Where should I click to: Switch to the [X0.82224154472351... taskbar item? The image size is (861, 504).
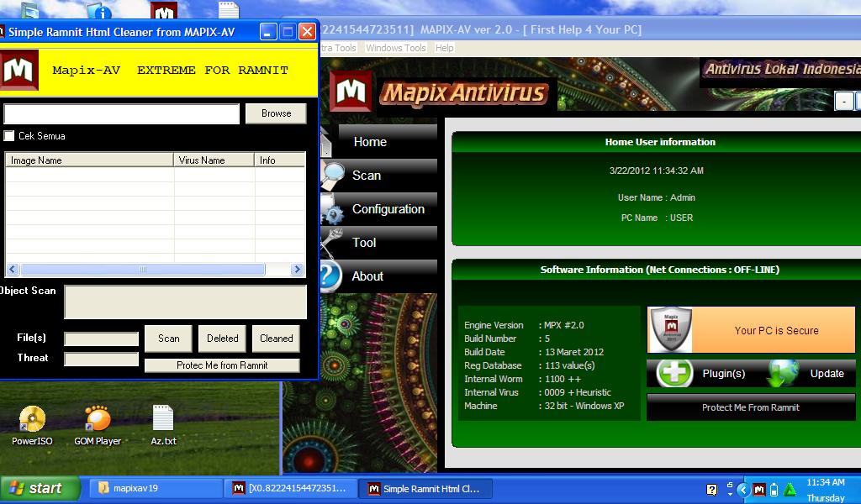(x=291, y=488)
